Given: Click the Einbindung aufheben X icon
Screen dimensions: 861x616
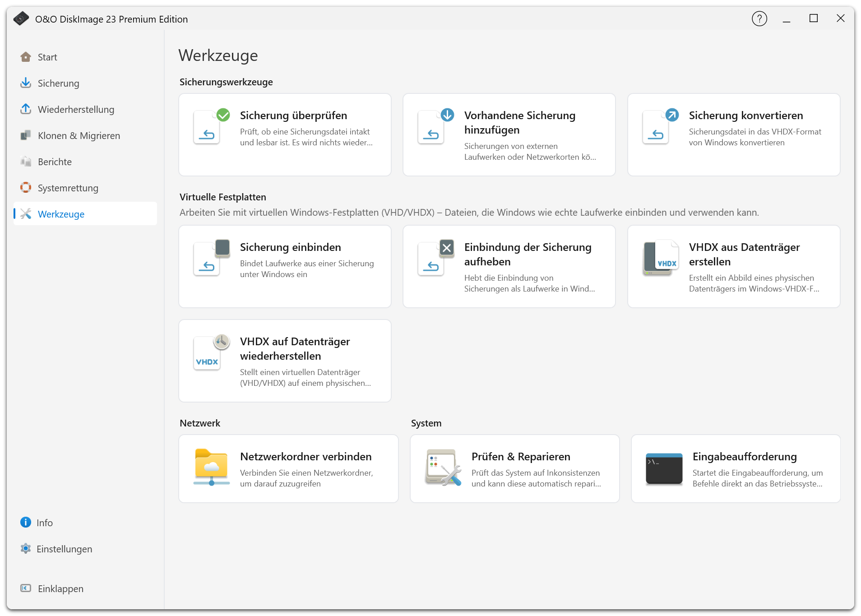Looking at the screenshot, I should pos(436,258).
